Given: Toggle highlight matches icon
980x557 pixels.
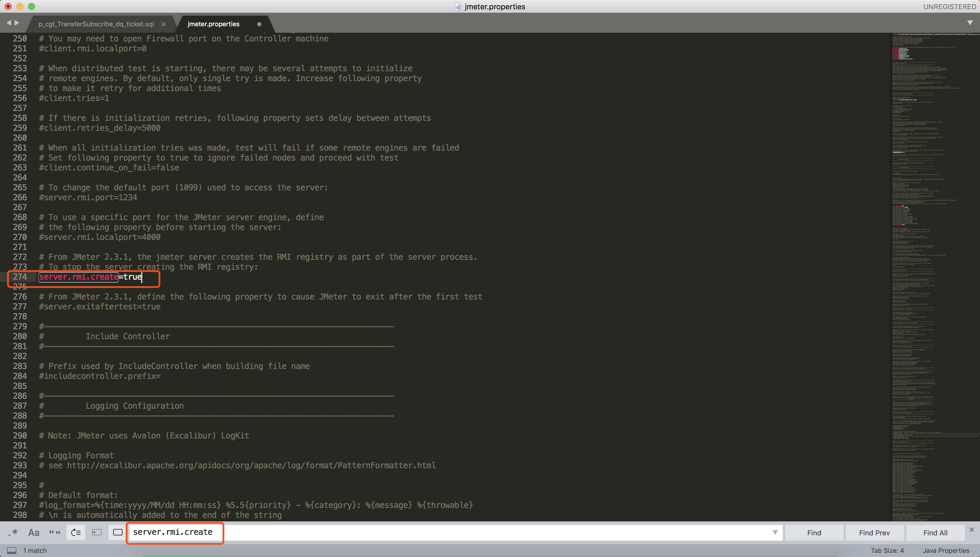Looking at the screenshot, I should coord(118,532).
